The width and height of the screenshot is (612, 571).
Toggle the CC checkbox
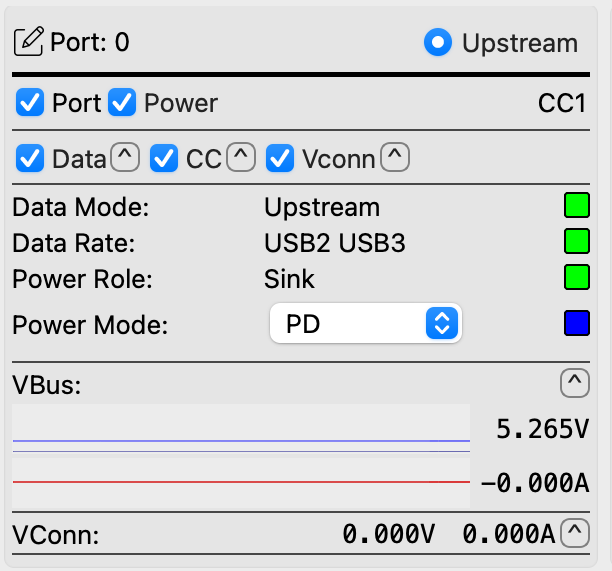point(164,158)
